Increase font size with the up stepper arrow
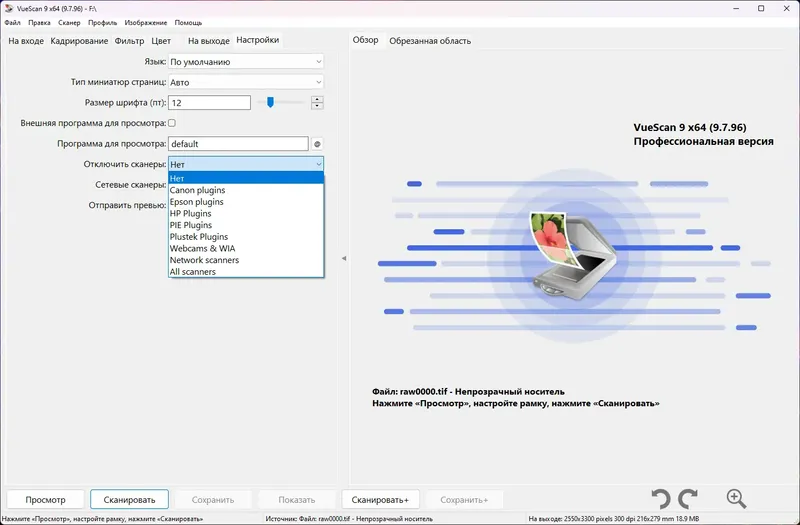Screen dimensions: 800x525 click(x=317, y=99)
